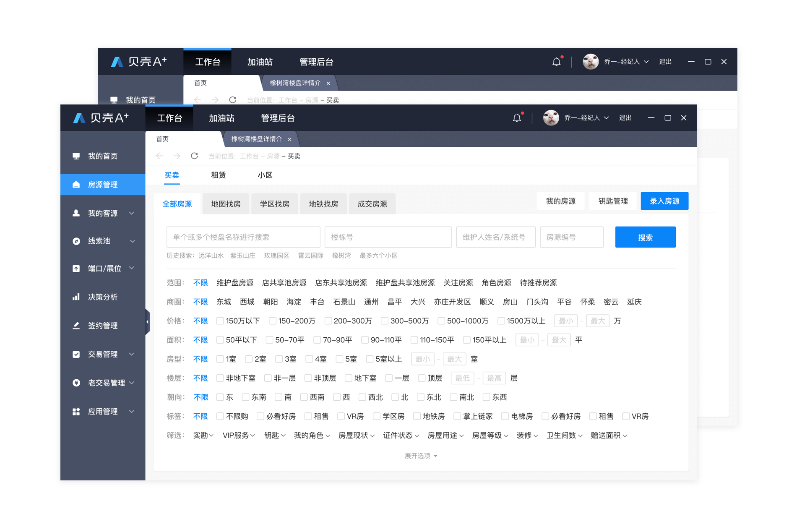Click the refresh page icon

pyautogui.click(x=194, y=156)
